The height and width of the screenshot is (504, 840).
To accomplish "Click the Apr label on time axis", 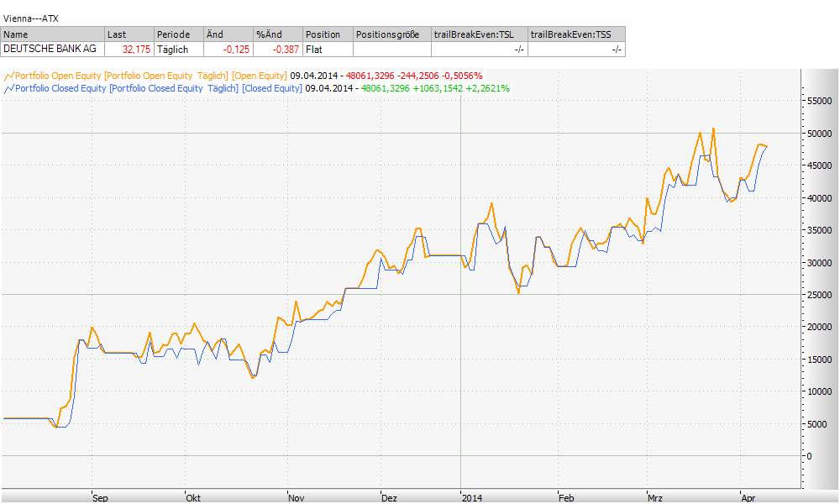I will [x=748, y=498].
